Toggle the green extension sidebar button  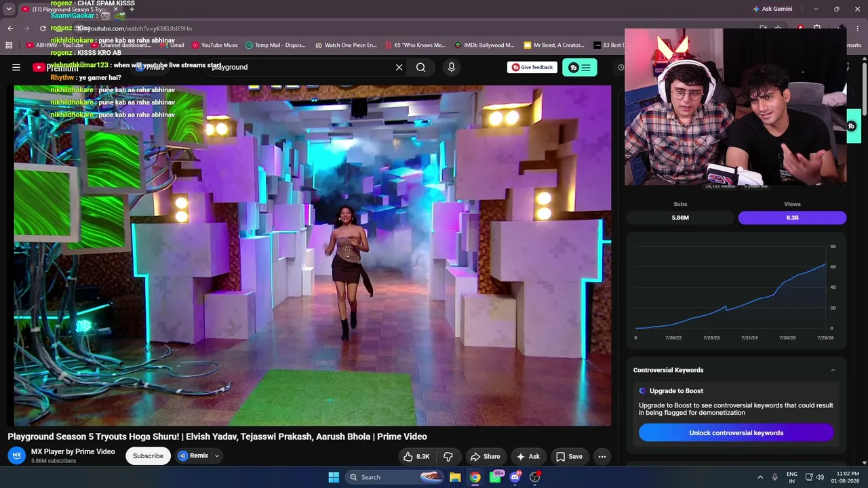coord(580,67)
